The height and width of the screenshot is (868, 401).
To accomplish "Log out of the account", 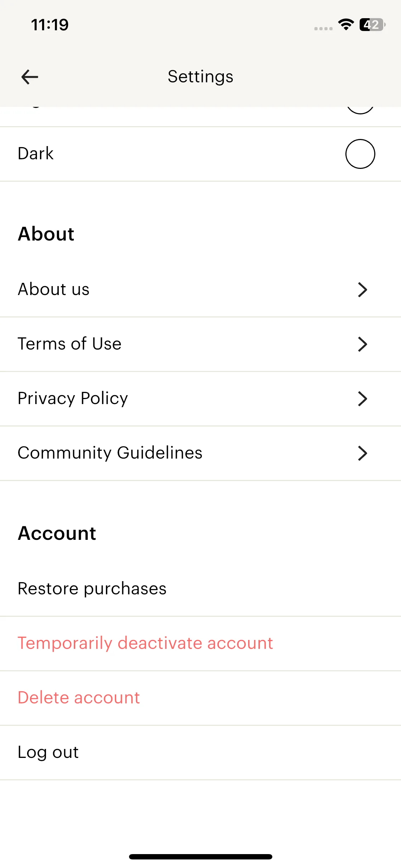I will click(x=48, y=752).
